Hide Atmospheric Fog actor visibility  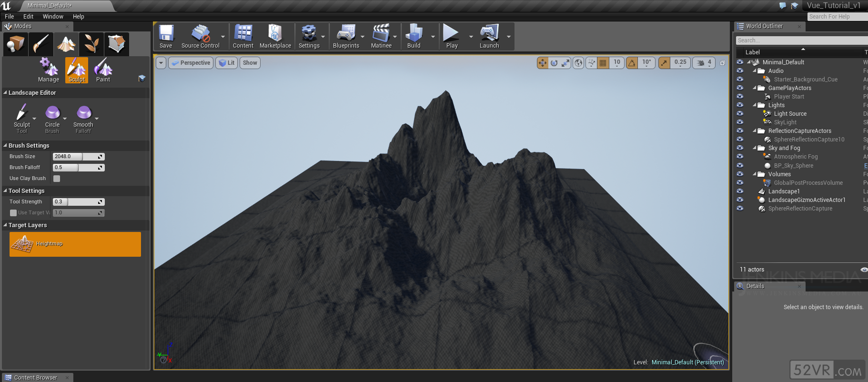click(740, 156)
